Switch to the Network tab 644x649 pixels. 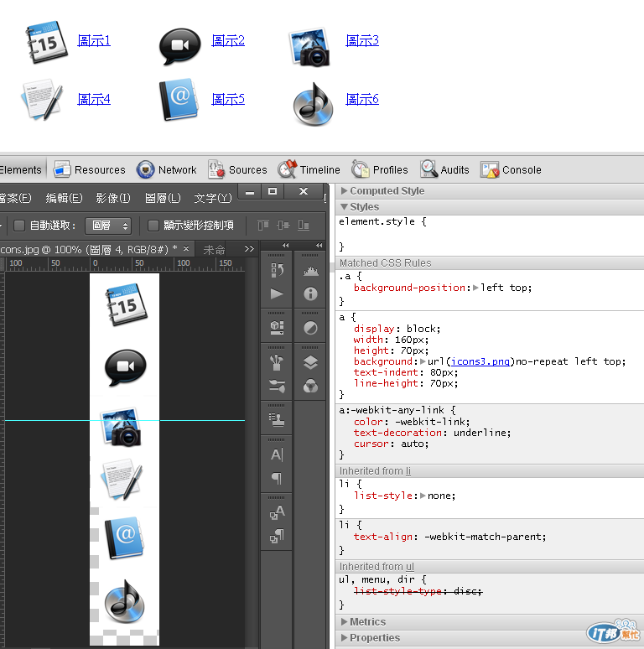[166, 169]
